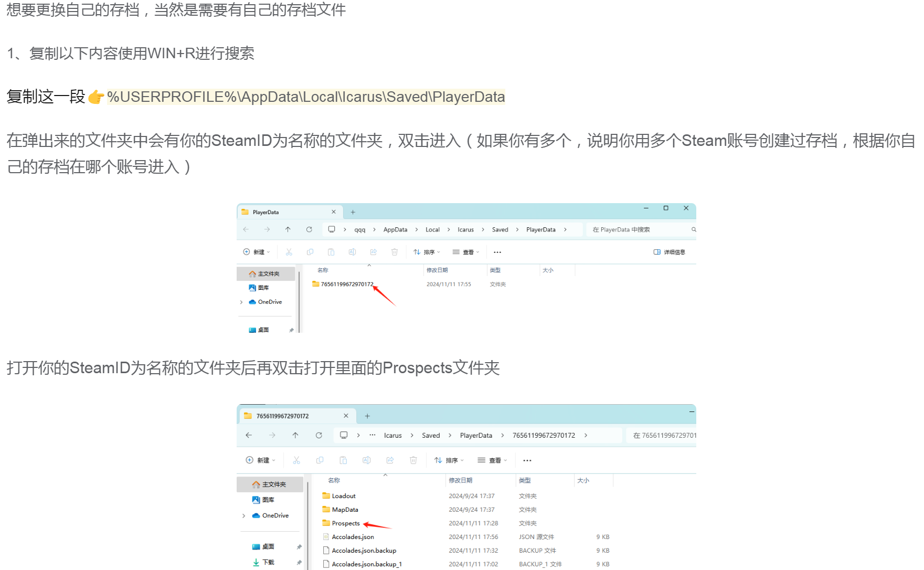Open 主文件夹 in 76561199672970172 window sidebar
The height and width of the screenshot is (570, 924).
(x=269, y=484)
